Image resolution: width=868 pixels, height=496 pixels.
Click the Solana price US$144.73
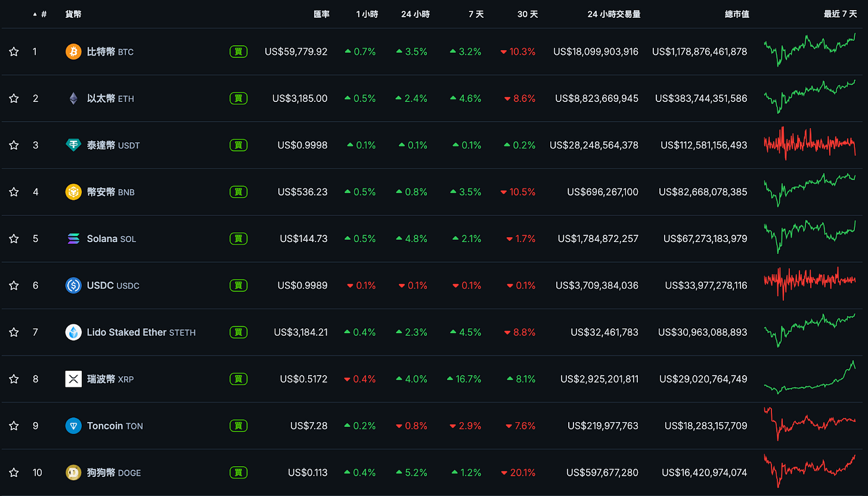tap(304, 238)
